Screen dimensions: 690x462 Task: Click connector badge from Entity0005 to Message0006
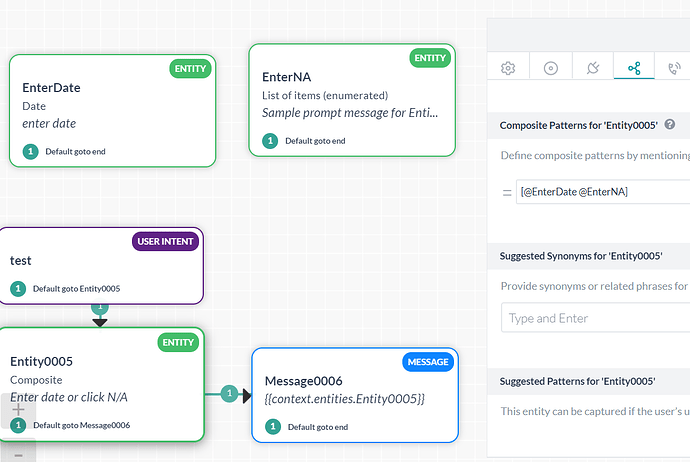pos(229,394)
